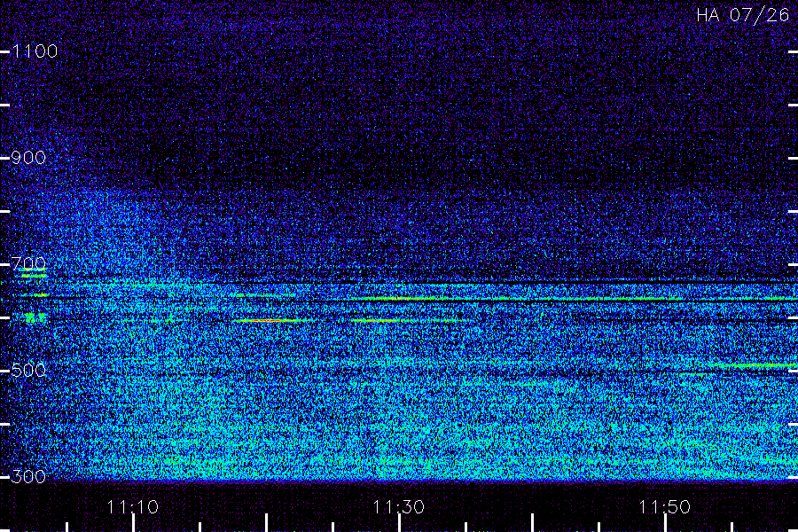This screenshot has height=532, width=798.
Task: Click the 700 frequency axis label
Action: [28, 263]
